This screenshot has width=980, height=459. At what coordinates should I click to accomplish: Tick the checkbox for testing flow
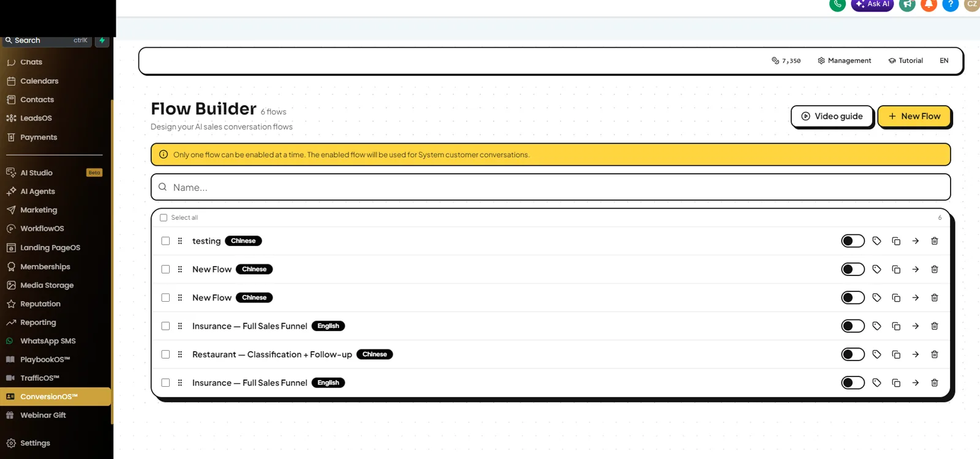pos(165,241)
